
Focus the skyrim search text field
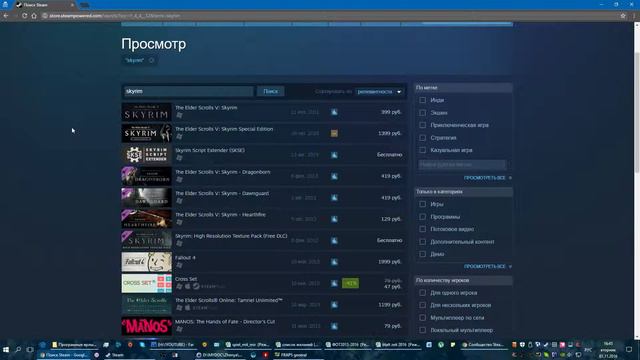(188, 91)
